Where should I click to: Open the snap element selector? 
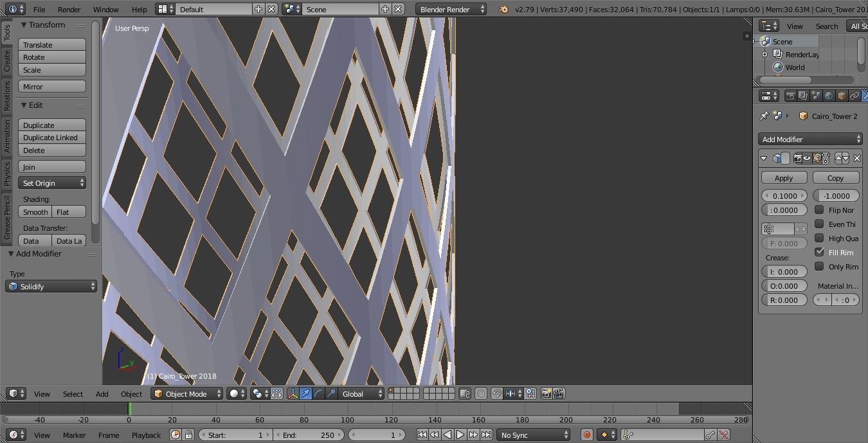click(512, 393)
